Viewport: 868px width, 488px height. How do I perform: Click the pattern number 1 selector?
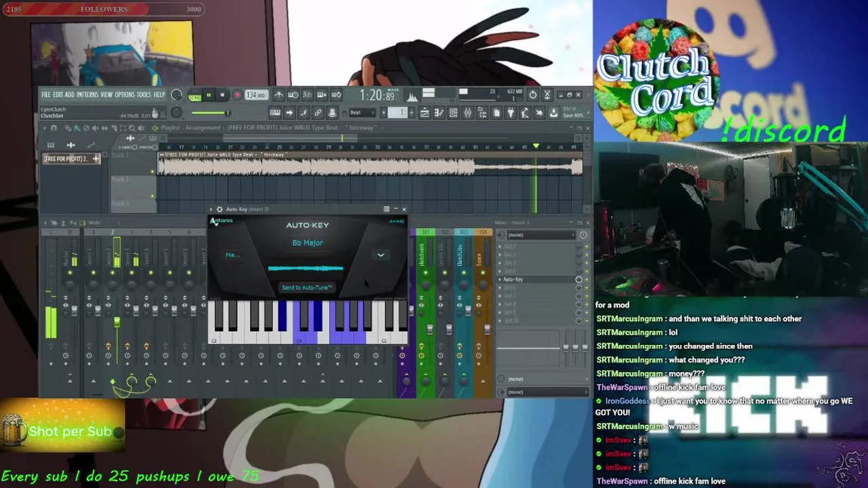click(x=398, y=113)
